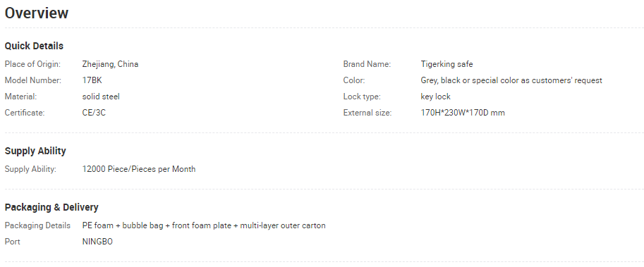
Task: Click the Packaging & Delivery heading
Action: click(51, 207)
